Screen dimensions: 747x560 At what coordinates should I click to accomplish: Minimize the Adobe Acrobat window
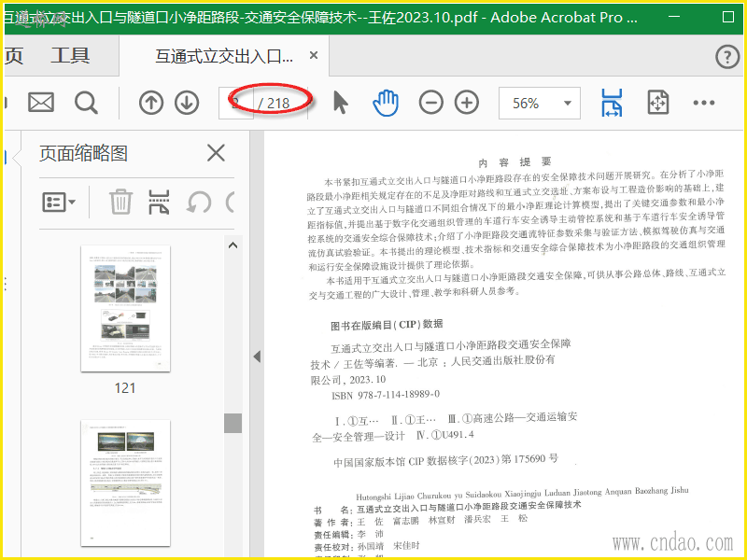(673, 17)
